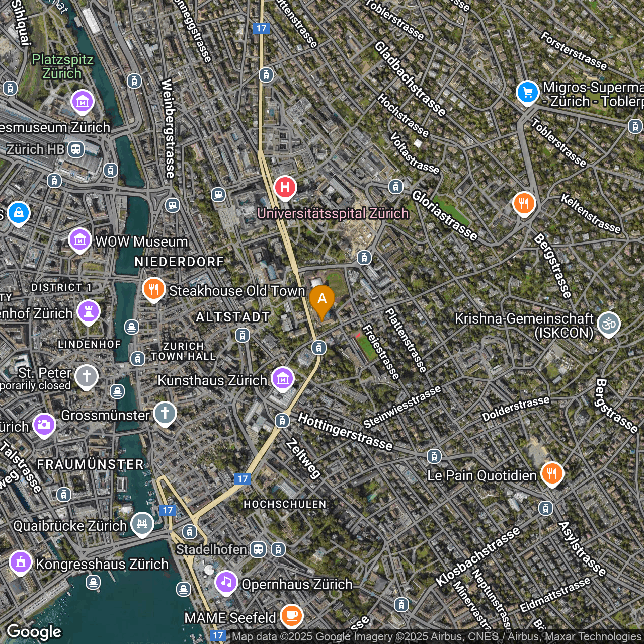Click the Le Pain Quotidien restaurant pin
644x644 pixels.
(552, 474)
